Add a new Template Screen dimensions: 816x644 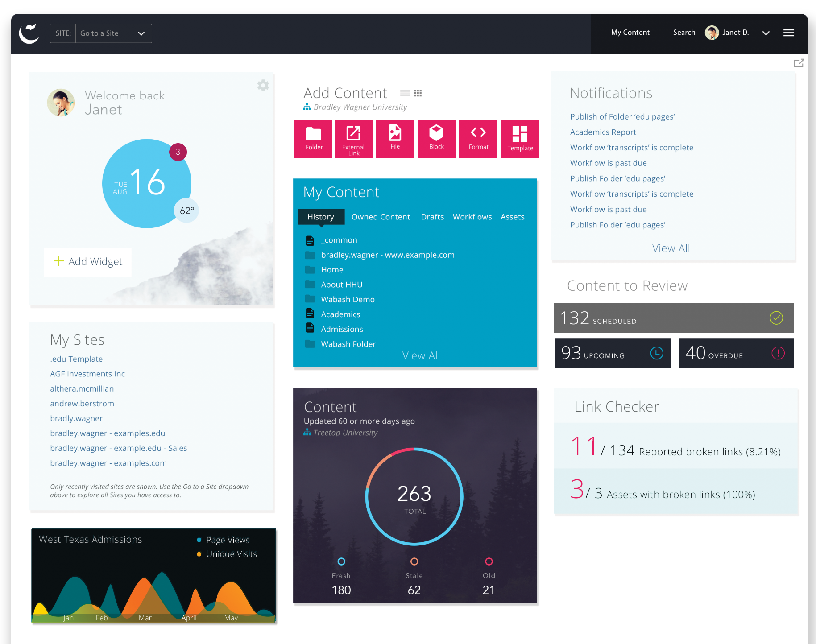[520, 139]
